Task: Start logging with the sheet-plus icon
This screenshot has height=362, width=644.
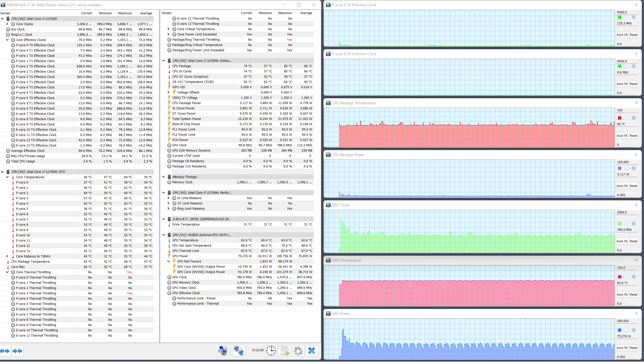Action: coord(285,351)
